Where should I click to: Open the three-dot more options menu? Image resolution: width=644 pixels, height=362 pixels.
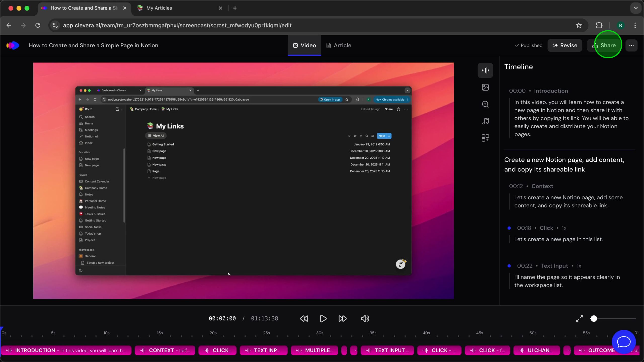631,46
